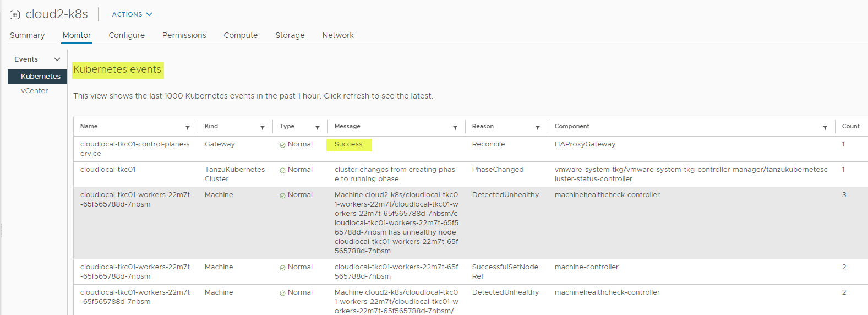Screen dimensions: 868x315
Task: Open the Permissions tab
Action: click(x=184, y=35)
